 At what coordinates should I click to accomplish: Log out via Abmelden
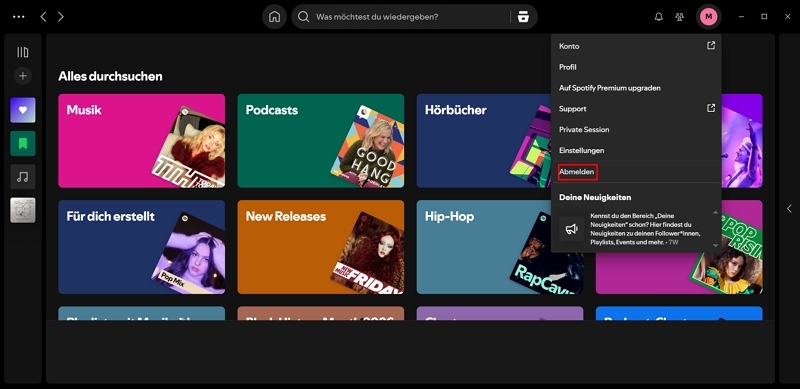(x=636, y=172)
